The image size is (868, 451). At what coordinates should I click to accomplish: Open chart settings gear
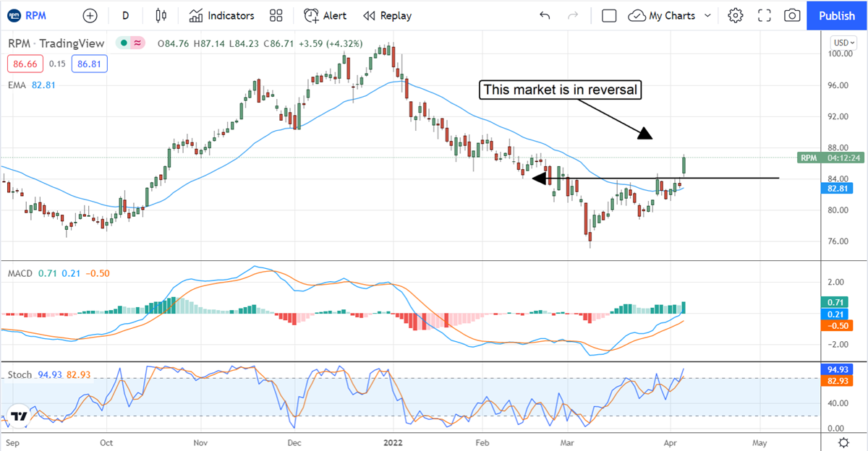tap(736, 15)
